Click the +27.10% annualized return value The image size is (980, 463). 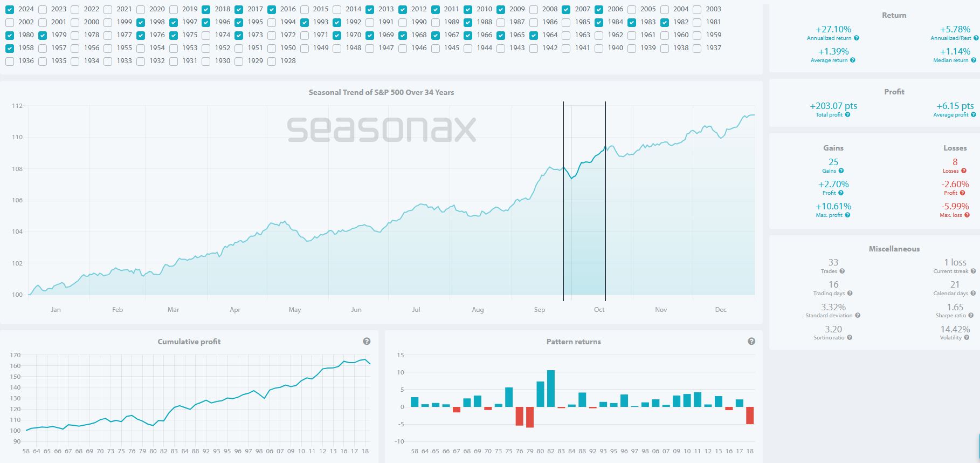(x=833, y=30)
